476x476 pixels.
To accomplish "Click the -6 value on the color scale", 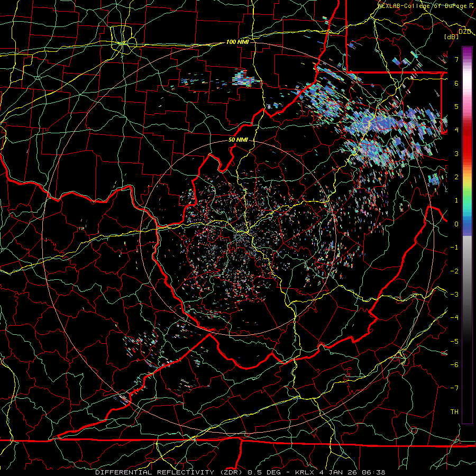I will [454, 365].
